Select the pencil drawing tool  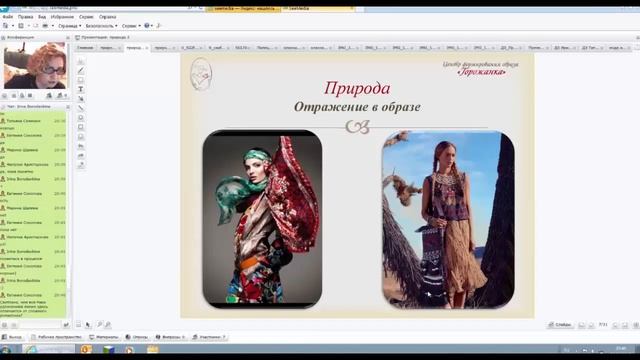(81, 71)
